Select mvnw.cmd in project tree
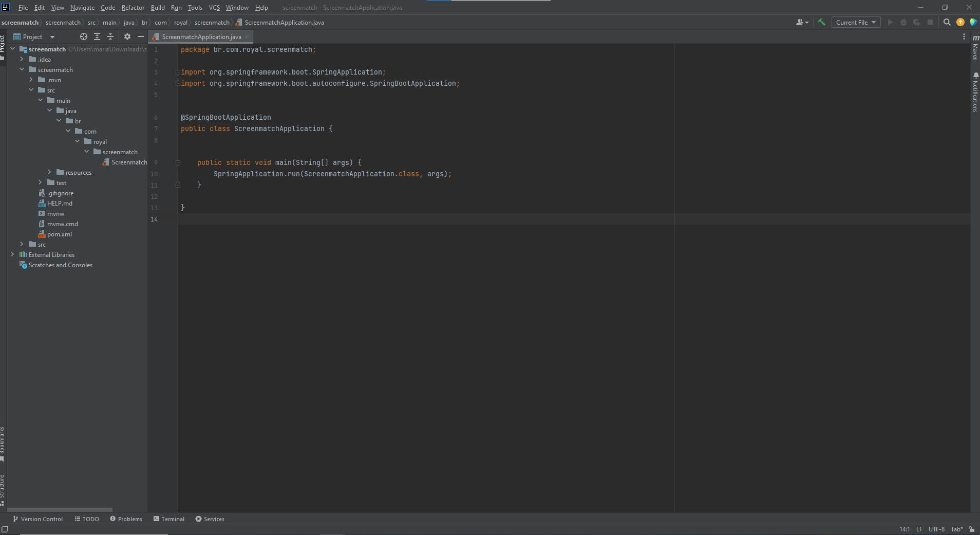This screenshot has width=980, height=535. [58, 224]
